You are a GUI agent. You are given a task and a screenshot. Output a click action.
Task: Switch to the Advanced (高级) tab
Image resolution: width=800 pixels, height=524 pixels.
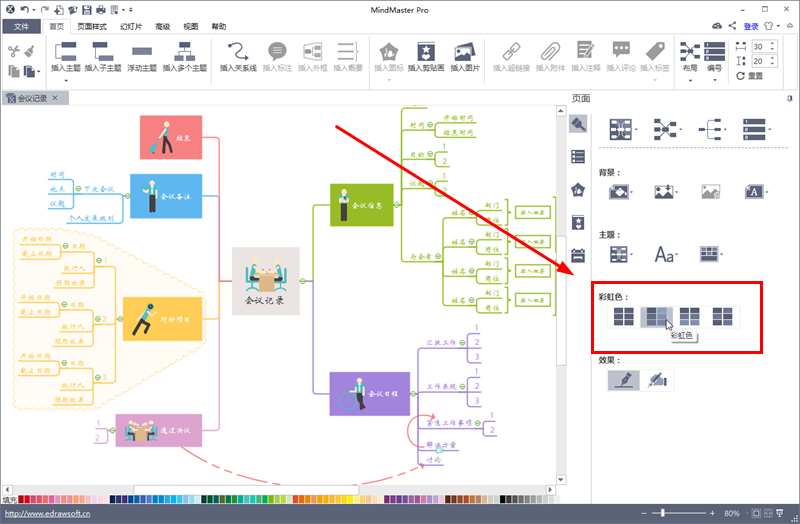click(163, 27)
